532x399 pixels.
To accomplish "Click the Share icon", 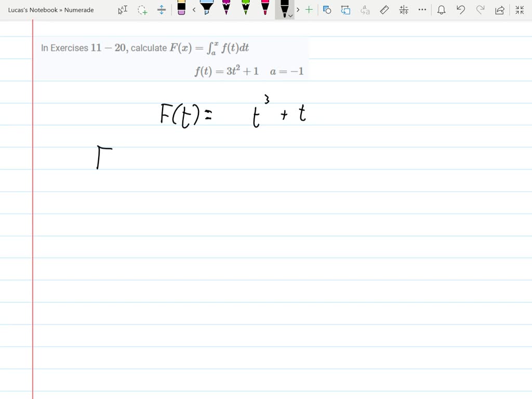I will pyautogui.click(x=499, y=9).
